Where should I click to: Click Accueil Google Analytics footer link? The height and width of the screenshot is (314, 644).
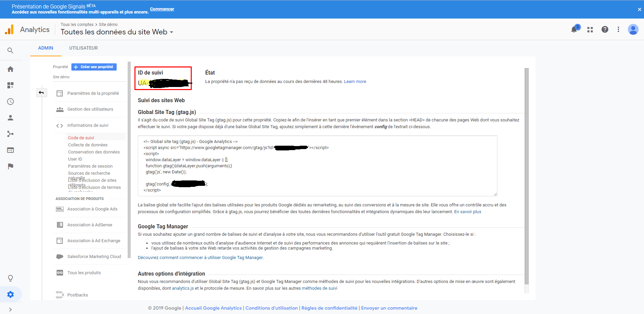click(x=213, y=308)
